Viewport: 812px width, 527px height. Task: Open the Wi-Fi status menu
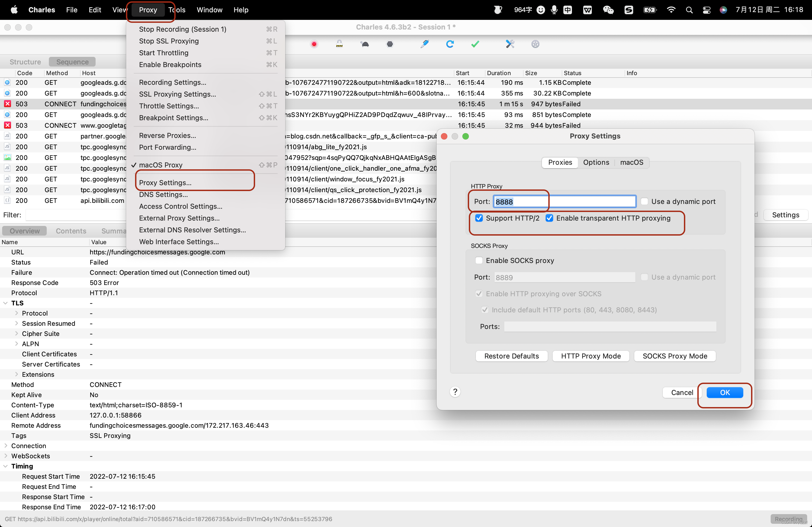[671, 10]
